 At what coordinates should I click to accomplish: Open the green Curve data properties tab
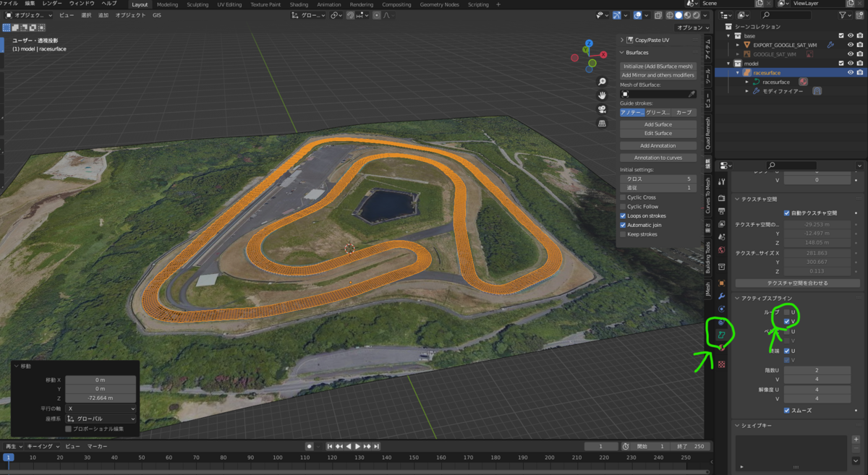point(721,335)
